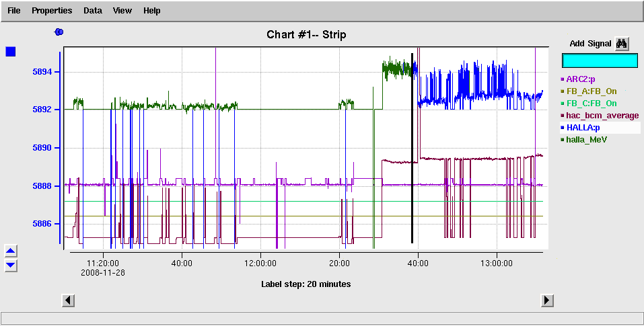
Task: Open the Help menu
Action: (x=151, y=11)
